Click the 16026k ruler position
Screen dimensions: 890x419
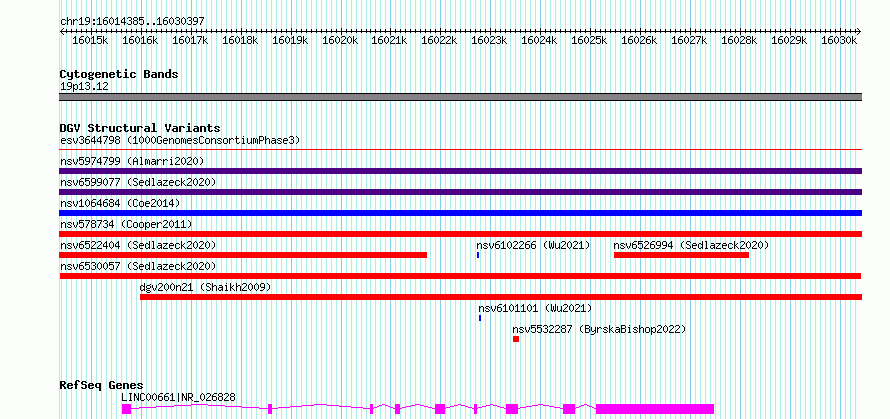(639, 40)
